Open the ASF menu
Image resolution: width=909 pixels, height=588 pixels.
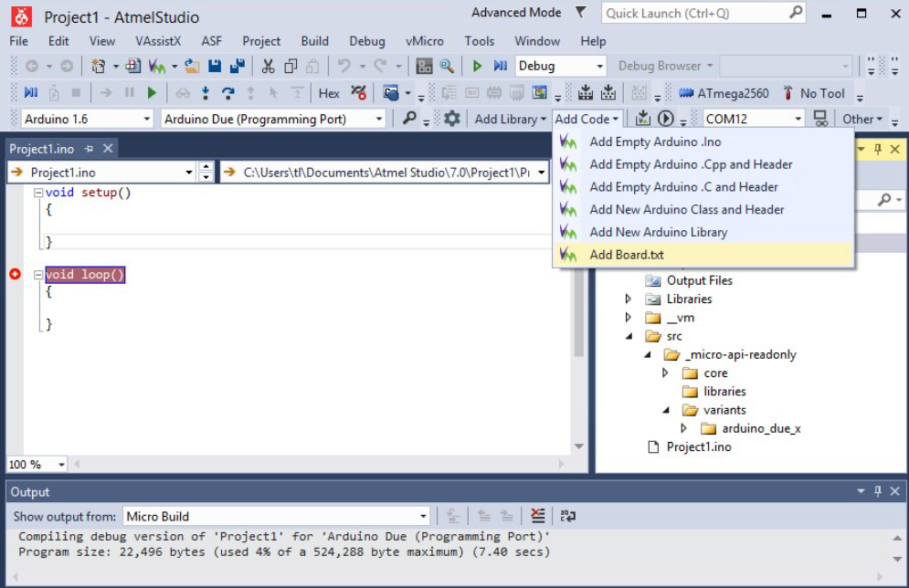coord(212,41)
